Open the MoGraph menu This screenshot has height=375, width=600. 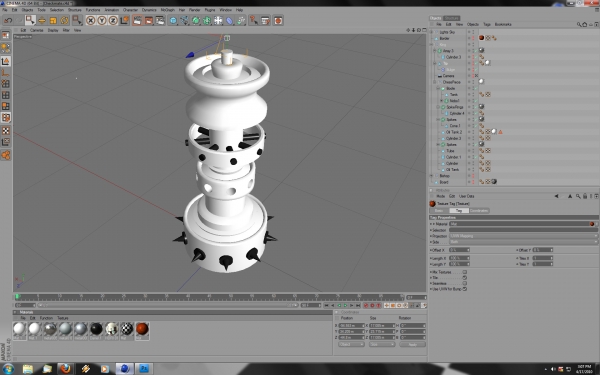167,10
